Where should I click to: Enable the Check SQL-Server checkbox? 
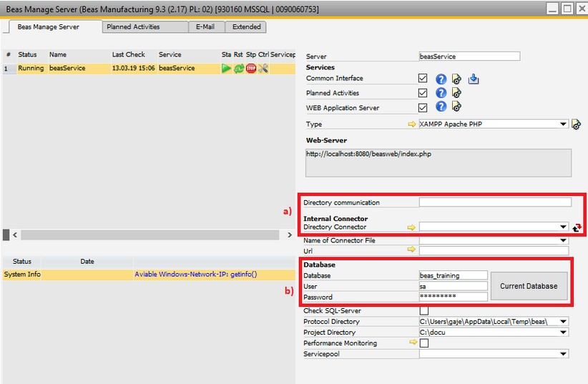pos(423,311)
